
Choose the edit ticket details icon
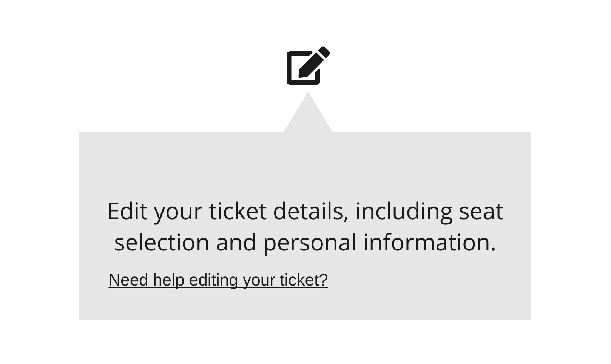pos(307,66)
